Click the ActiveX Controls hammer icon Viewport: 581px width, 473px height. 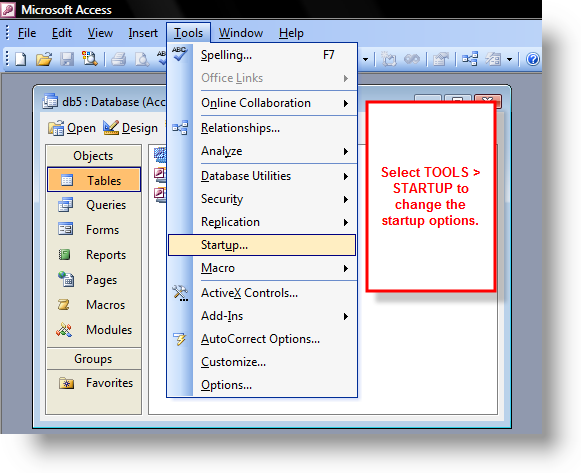point(180,293)
